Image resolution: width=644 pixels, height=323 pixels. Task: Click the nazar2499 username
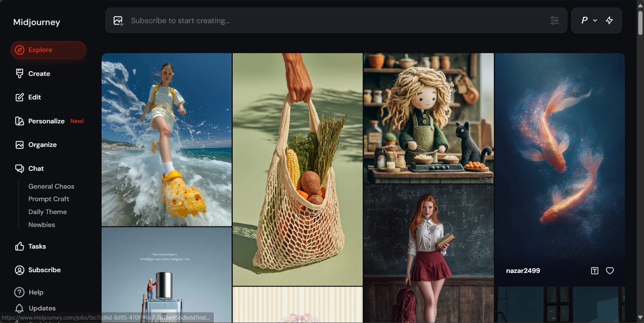pos(523,271)
